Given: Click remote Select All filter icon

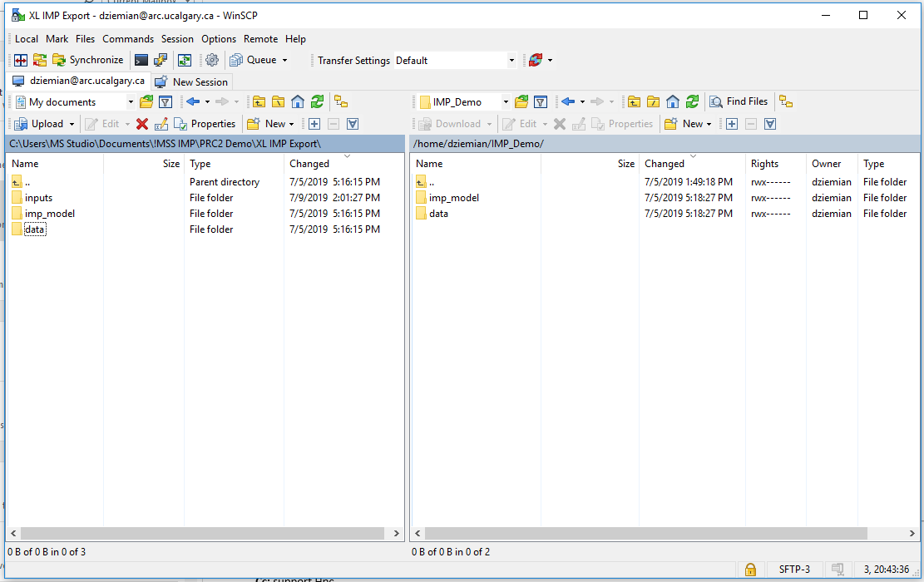Looking at the screenshot, I should 770,124.
